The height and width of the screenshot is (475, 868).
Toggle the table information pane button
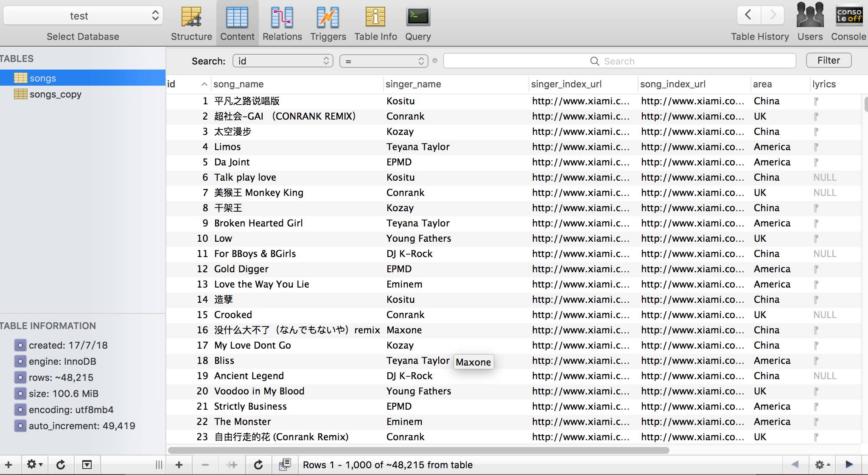(x=87, y=465)
